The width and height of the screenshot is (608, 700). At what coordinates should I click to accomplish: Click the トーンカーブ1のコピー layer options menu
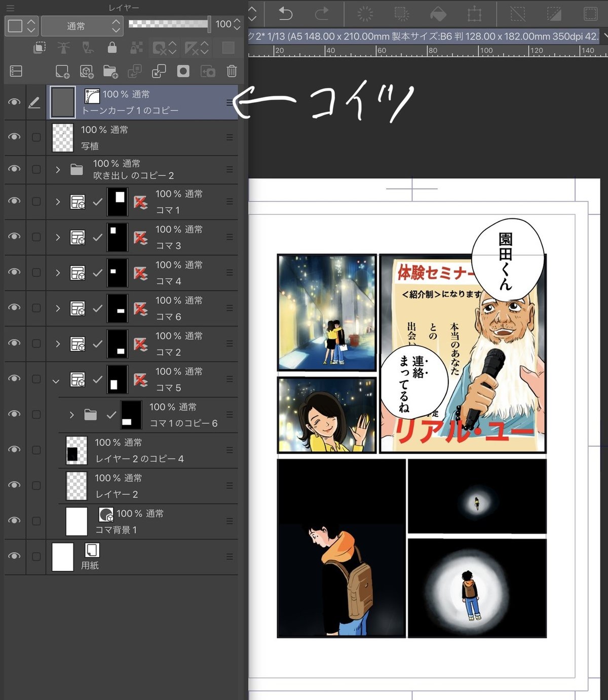point(230,102)
